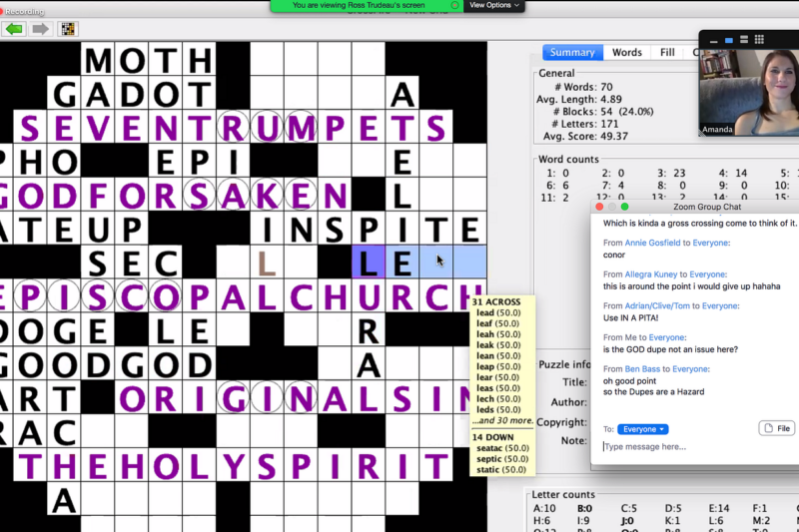Click the '14 DOWN' suggestions header
Image resolution: width=799 pixels, height=532 pixels.
click(x=492, y=437)
